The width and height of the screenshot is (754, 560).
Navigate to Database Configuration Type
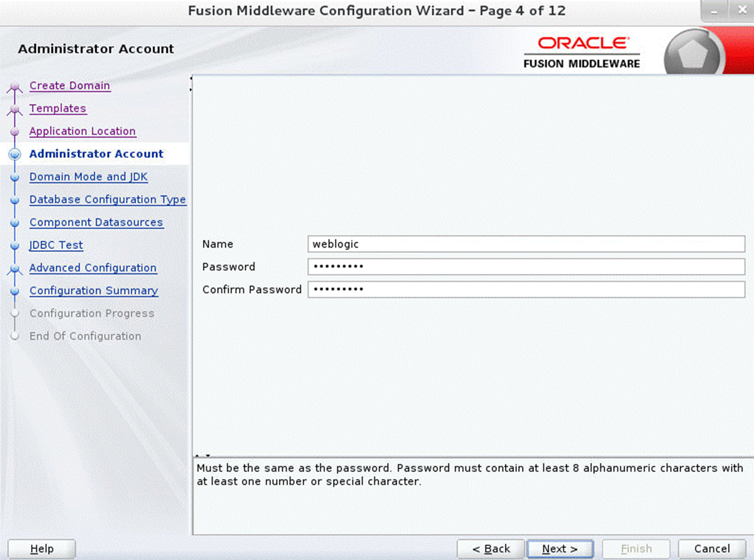pyautogui.click(x=108, y=199)
